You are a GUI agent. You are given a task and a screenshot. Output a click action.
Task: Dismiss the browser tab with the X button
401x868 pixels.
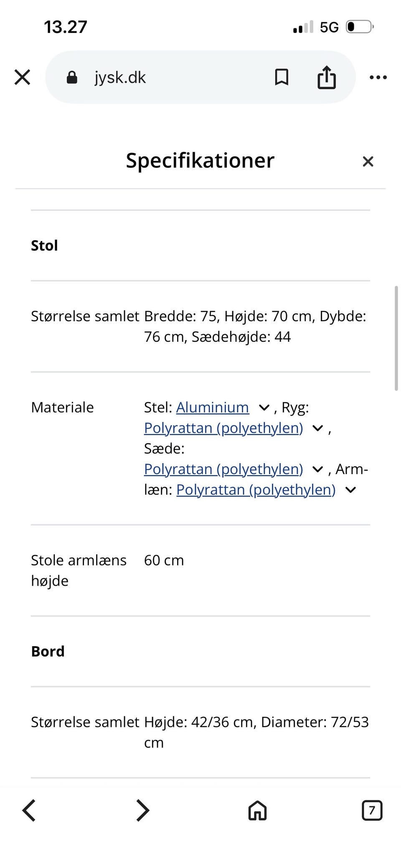tap(22, 77)
